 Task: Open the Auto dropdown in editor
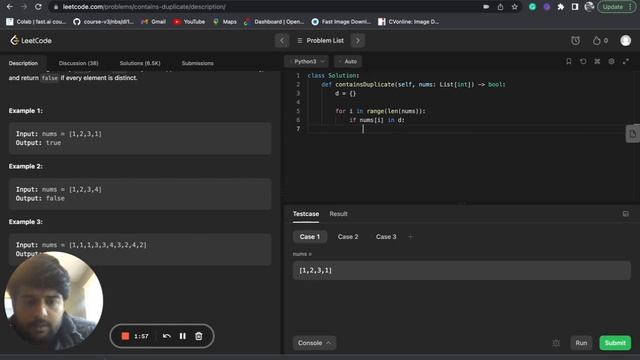tap(348, 61)
